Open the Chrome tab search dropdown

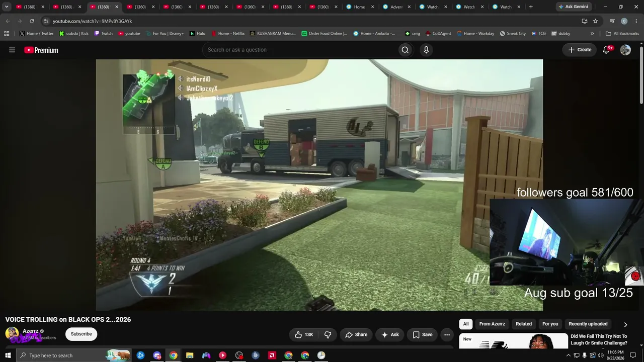pyautogui.click(x=7, y=7)
